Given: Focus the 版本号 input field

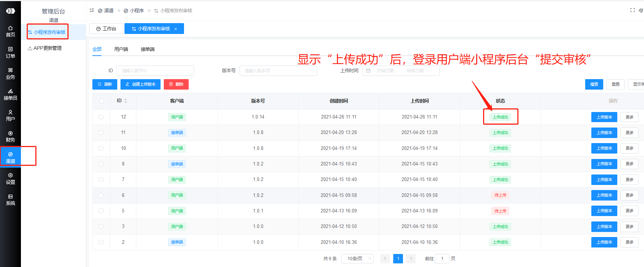Looking at the screenshot, I should [278, 70].
